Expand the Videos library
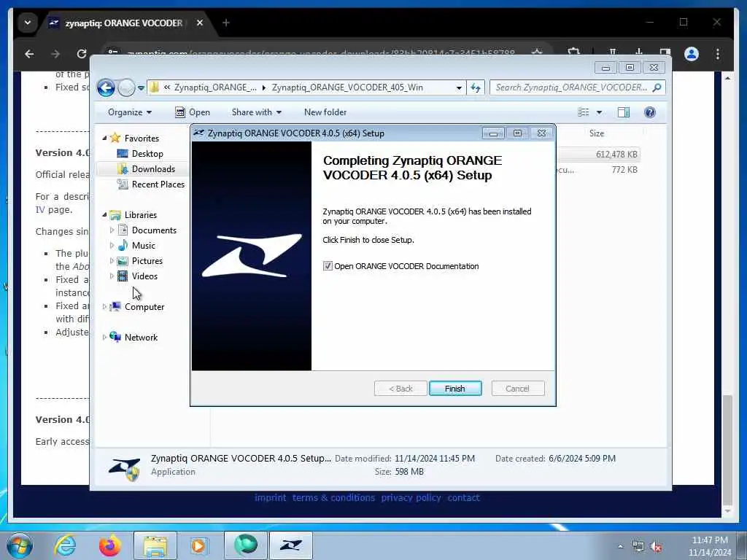 (112, 276)
